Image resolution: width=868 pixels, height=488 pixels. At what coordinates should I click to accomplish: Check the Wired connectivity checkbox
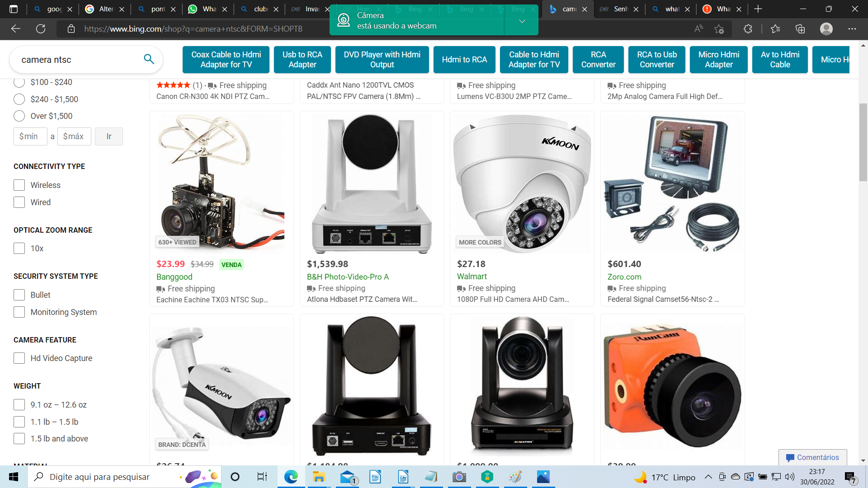pos(19,202)
